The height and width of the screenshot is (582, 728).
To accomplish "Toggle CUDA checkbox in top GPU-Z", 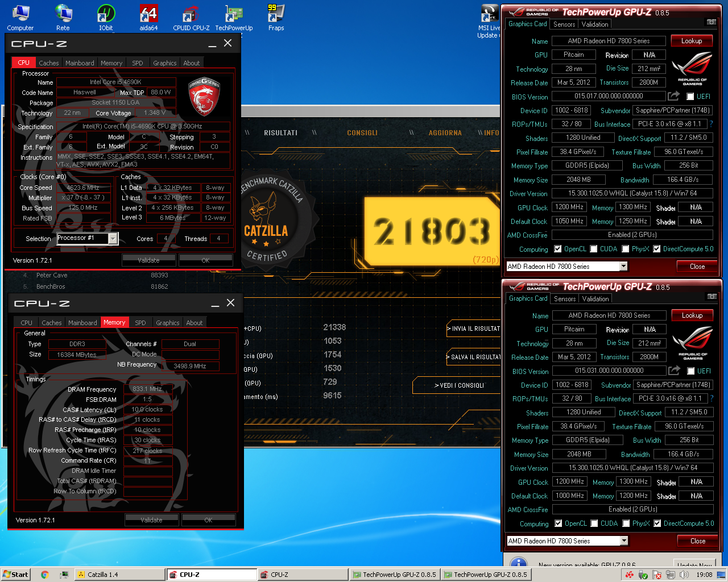I will coord(594,249).
